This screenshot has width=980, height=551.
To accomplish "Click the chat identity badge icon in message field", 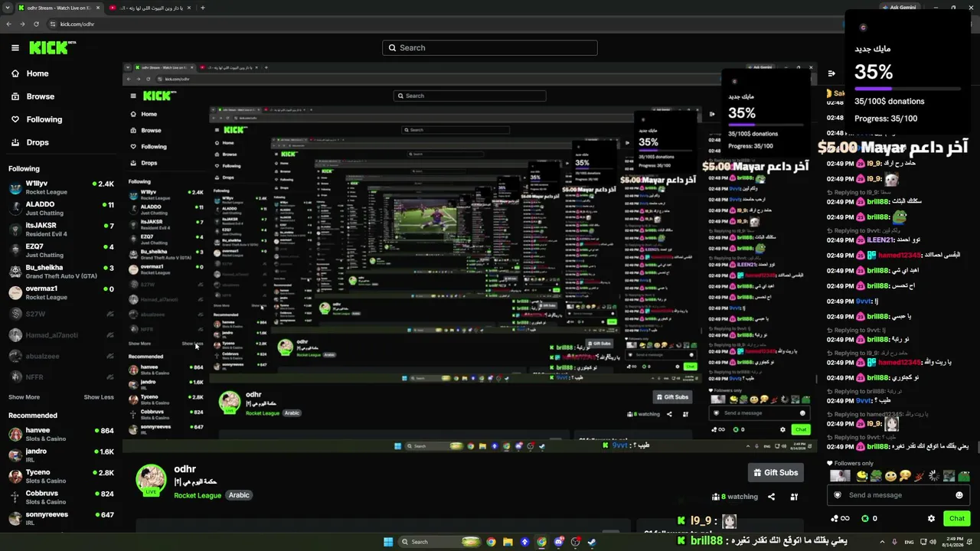I will tap(837, 495).
